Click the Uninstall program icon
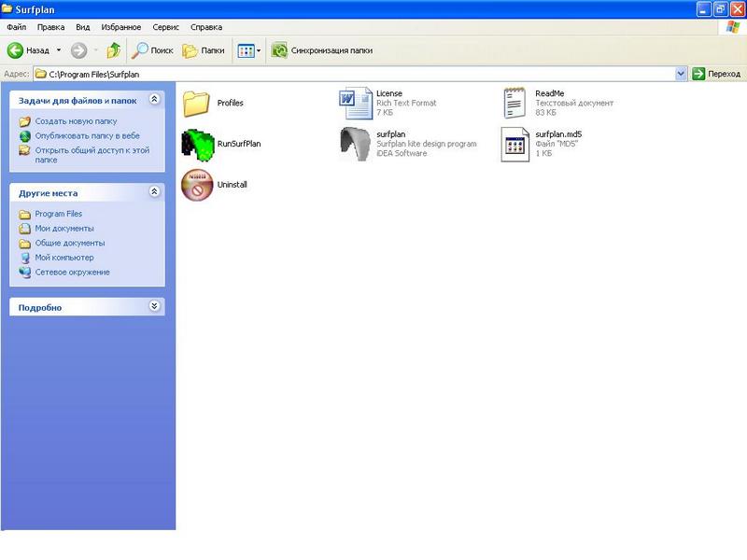 pyautogui.click(x=198, y=185)
